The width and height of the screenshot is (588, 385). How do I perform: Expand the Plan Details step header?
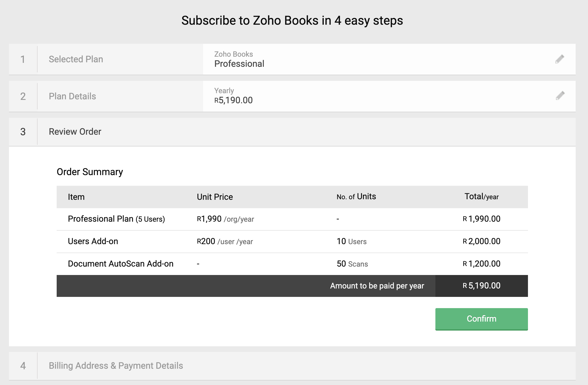[72, 96]
